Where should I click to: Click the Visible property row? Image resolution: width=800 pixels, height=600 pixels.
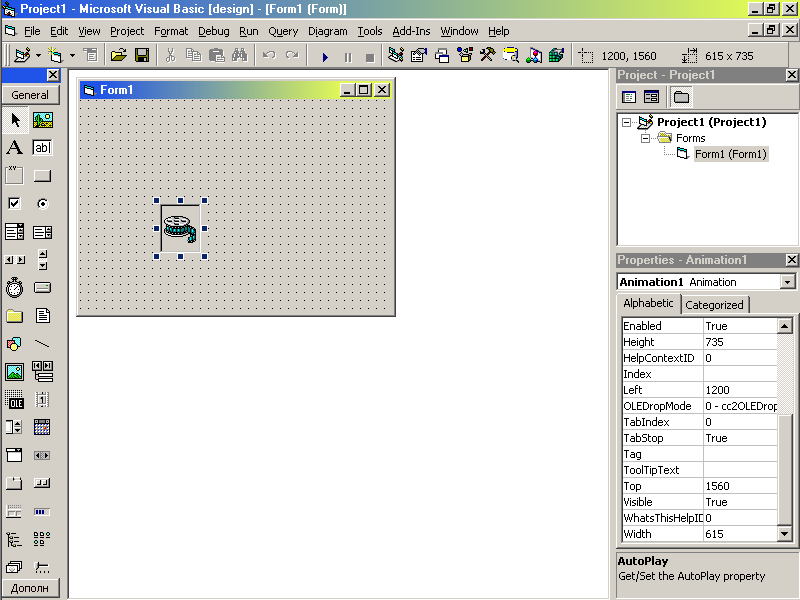coord(699,502)
